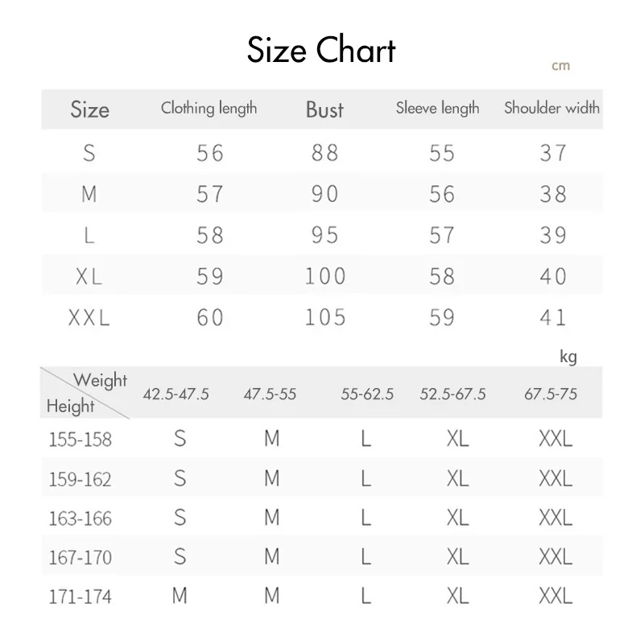The height and width of the screenshot is (644, 644).
Task: Click the Clothing length column header
Action: (208, 109)
